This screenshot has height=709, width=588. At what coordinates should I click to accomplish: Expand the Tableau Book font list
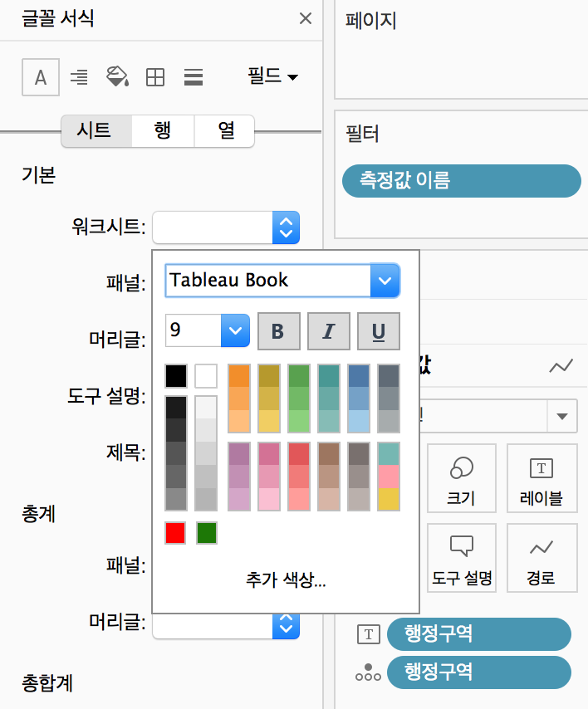(385, 281)
